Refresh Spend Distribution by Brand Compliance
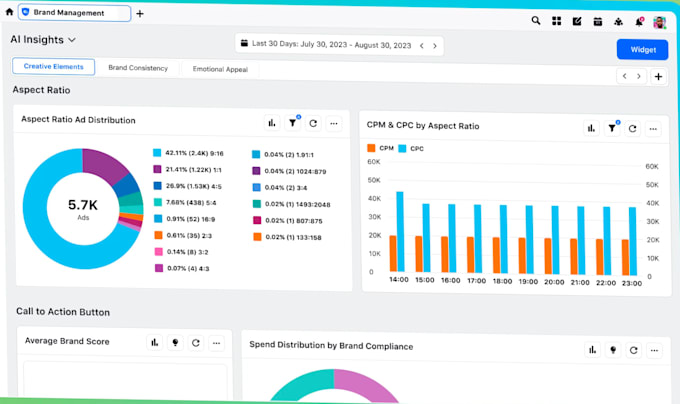Screen dimensions: 680x404 click(634, 350)
